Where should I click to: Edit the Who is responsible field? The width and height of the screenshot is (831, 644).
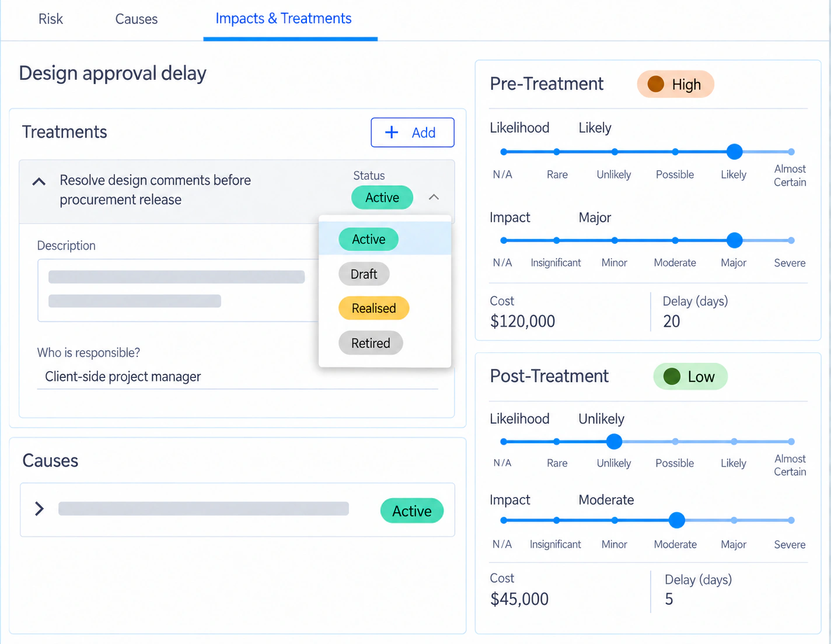click(238, 377)
